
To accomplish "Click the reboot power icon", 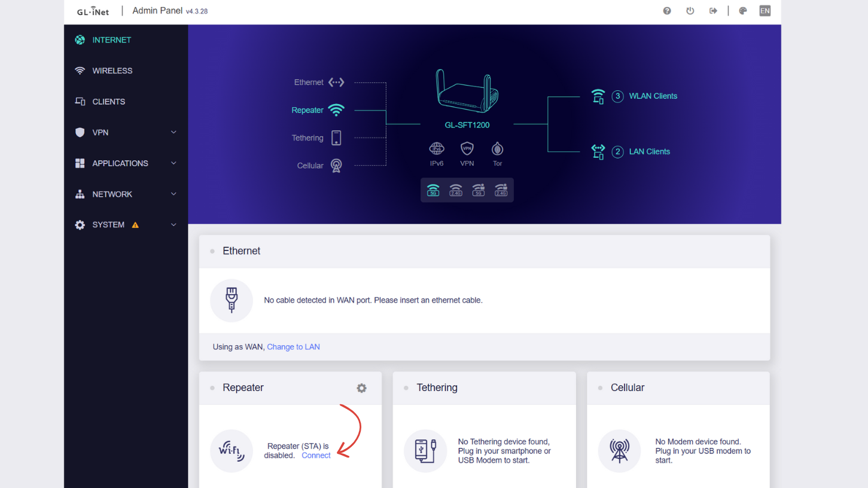I will [690, 11].
